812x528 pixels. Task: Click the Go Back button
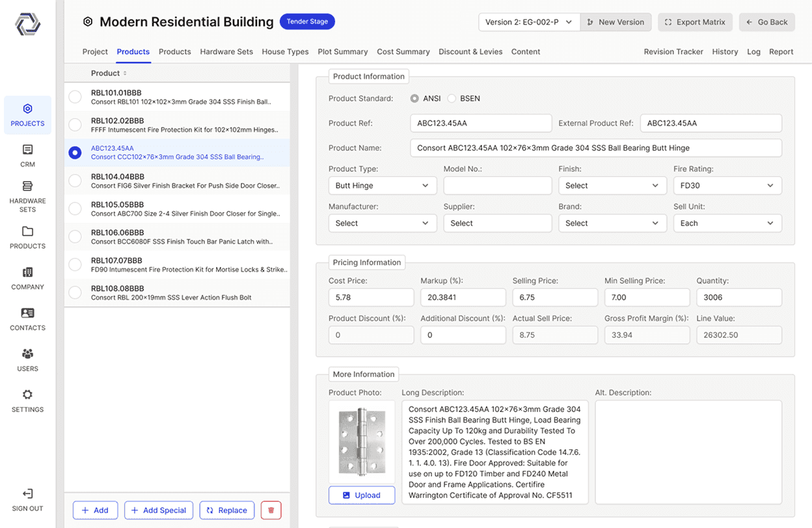click(x=767, y=22)
